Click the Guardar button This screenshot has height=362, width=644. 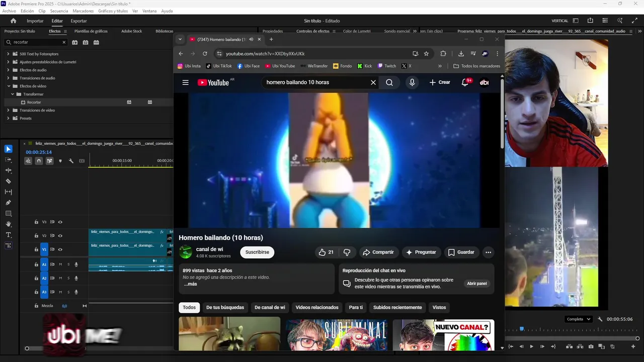coord(461,252)
